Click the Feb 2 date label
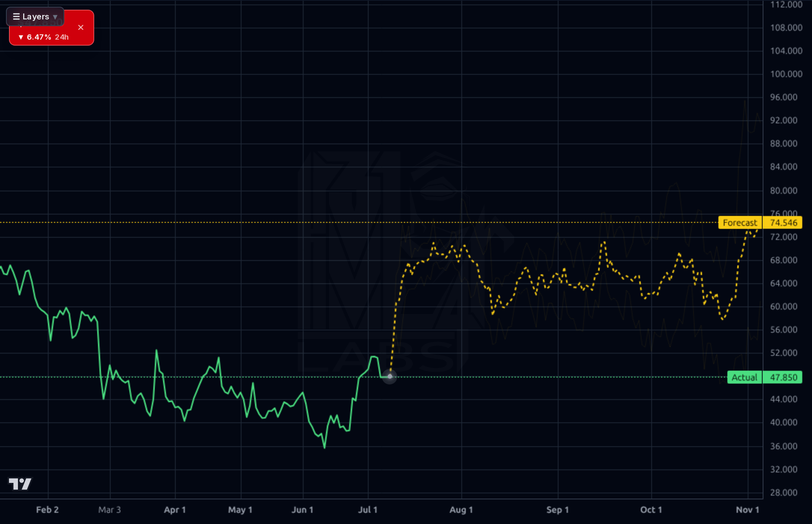This screenshot has width=812, height=524. click(x=47, y=510)
